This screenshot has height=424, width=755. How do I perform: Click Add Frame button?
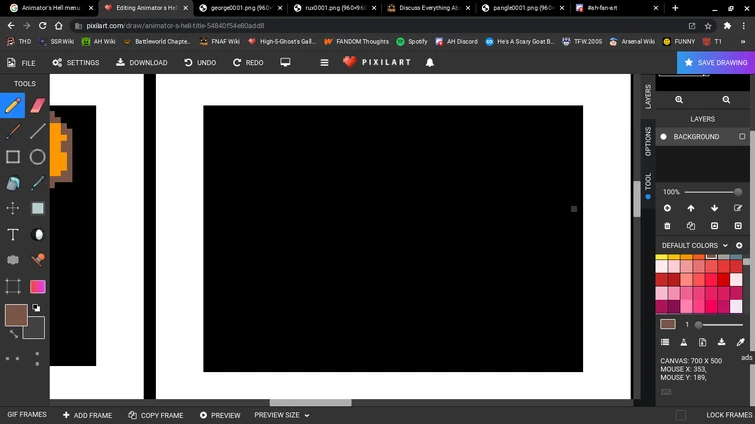[x=87, y=415]
